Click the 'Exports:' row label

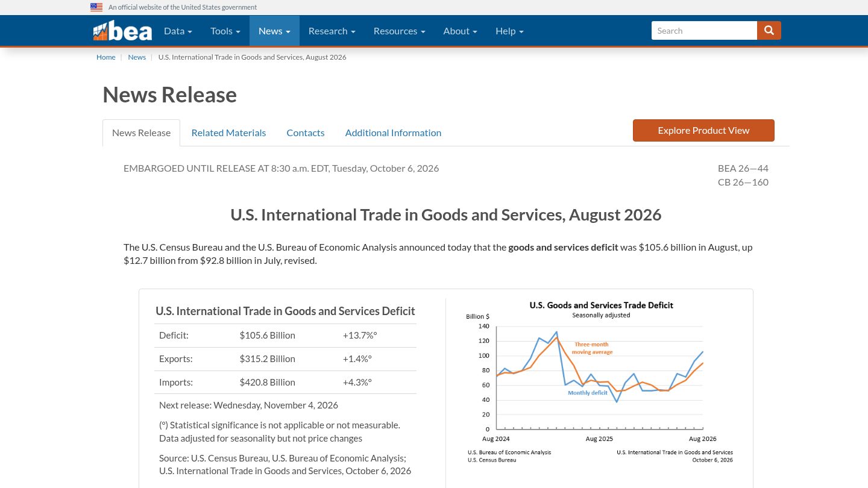(175, 358)
